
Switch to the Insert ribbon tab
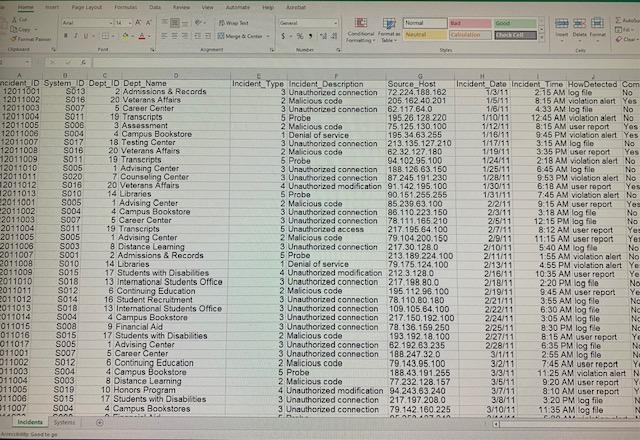coord(51,7)
